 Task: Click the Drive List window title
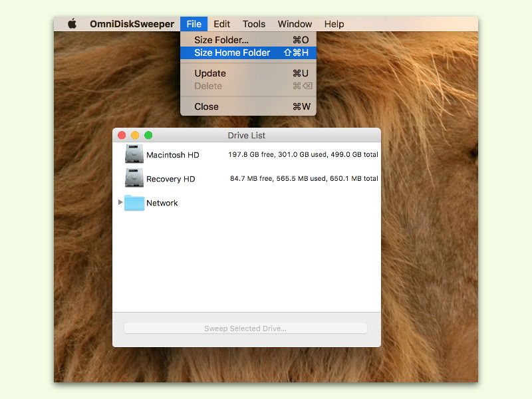(246, 136)
